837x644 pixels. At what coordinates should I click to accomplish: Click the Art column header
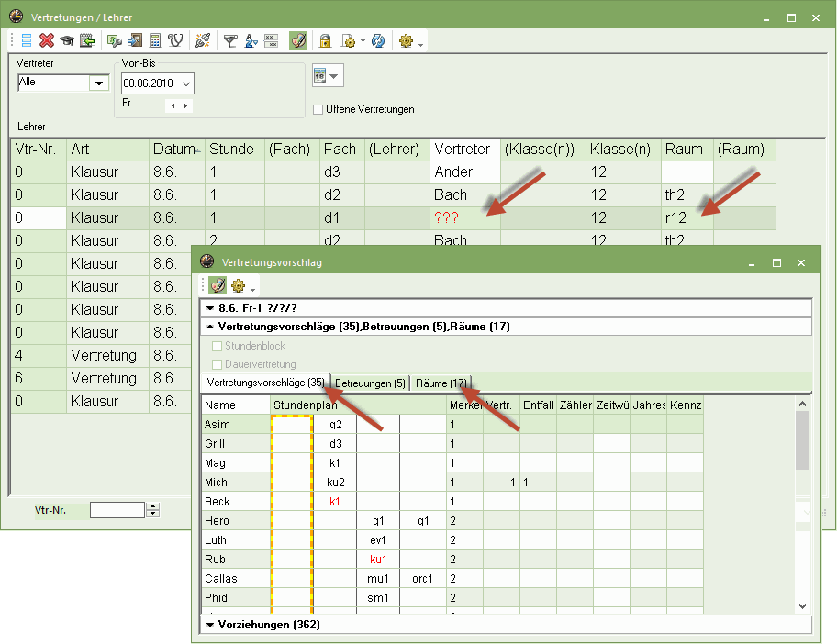tap(107, 150)
